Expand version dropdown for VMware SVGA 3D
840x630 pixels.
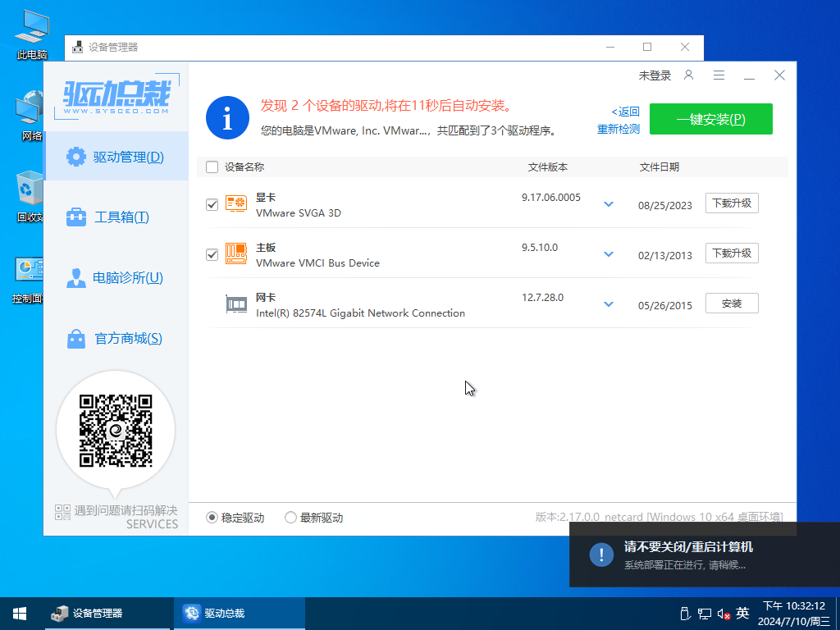click(608, 203)
